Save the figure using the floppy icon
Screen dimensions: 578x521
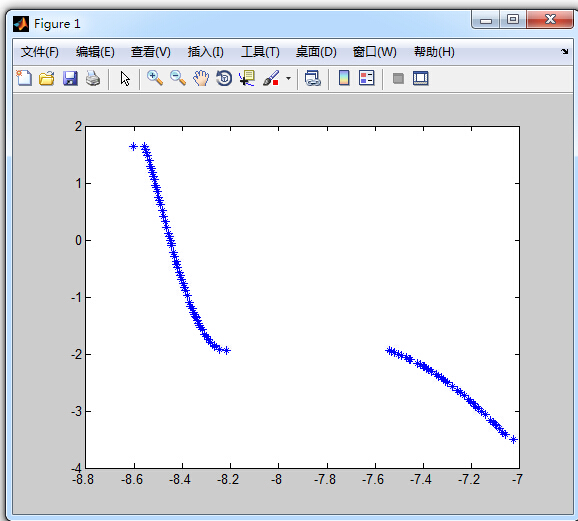click(70, 78)
